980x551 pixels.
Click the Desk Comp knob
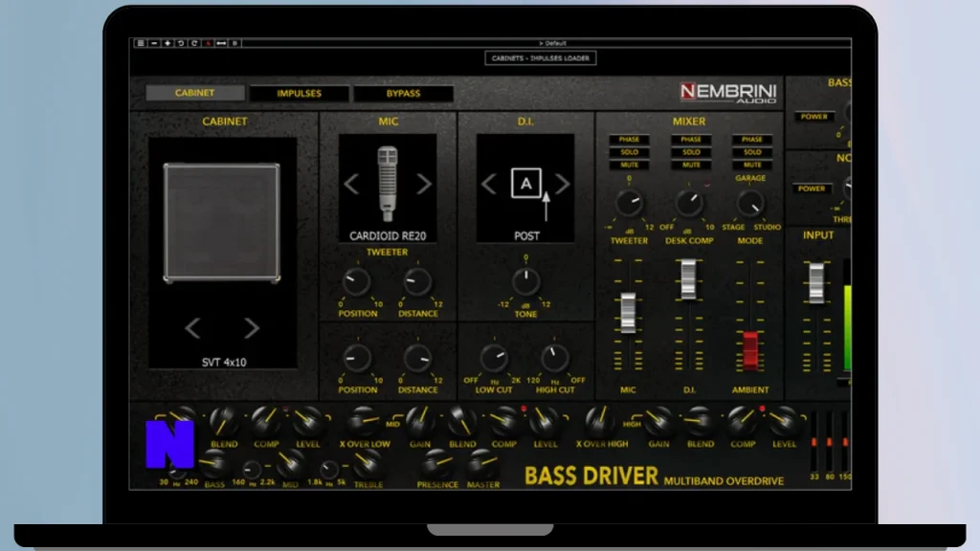(x=689, y=203)
